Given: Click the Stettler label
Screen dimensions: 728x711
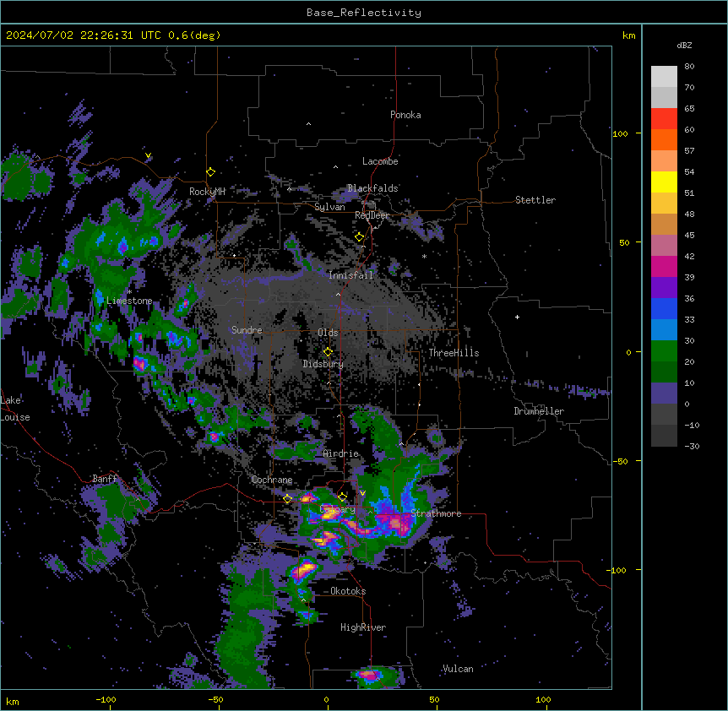Looking at the screenshot, I should pyautogui.click(x=535, y=200).
